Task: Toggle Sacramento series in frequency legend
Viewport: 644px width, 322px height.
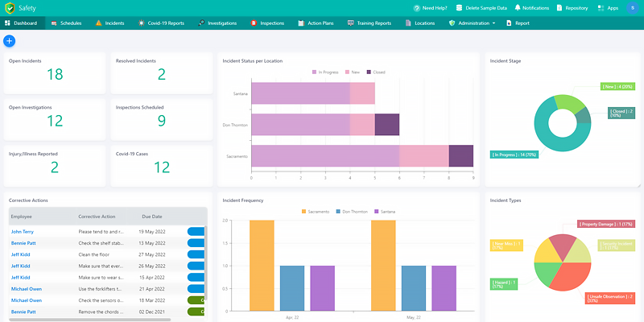Action: (x=315, y=211)
